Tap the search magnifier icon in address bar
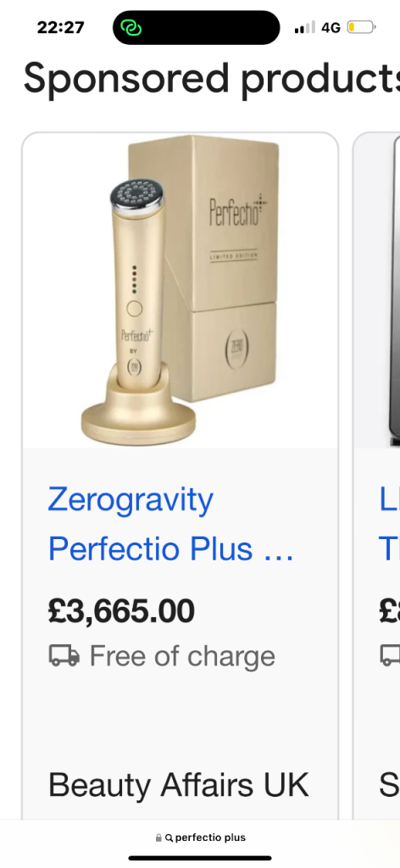Image resolution: width=400 pixels, height=868 pixels. coord(169,838)
